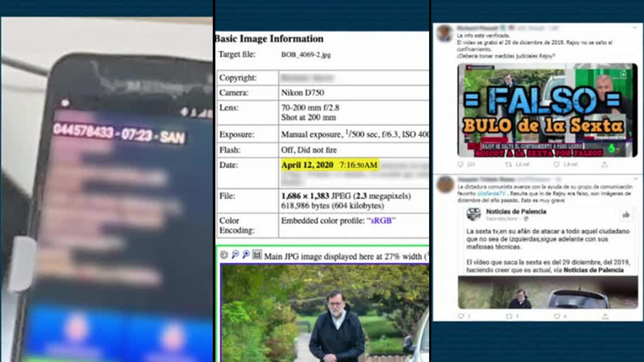This screenshot has height=362, width=644.
Task: Open the FALSO BULO de la Sexta image
Action: 547,110
